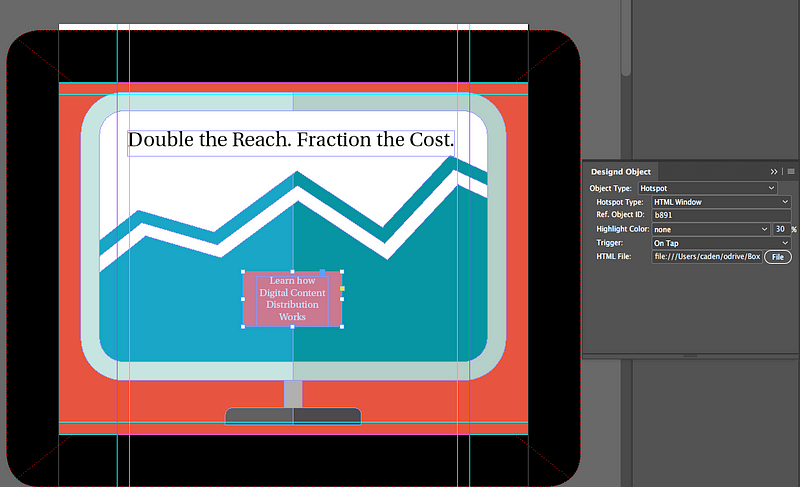The image size is (800, 487).
Task: Open the Highlight Color dropdown set to none
Action: pyautogui.click(x=711, y=229)
